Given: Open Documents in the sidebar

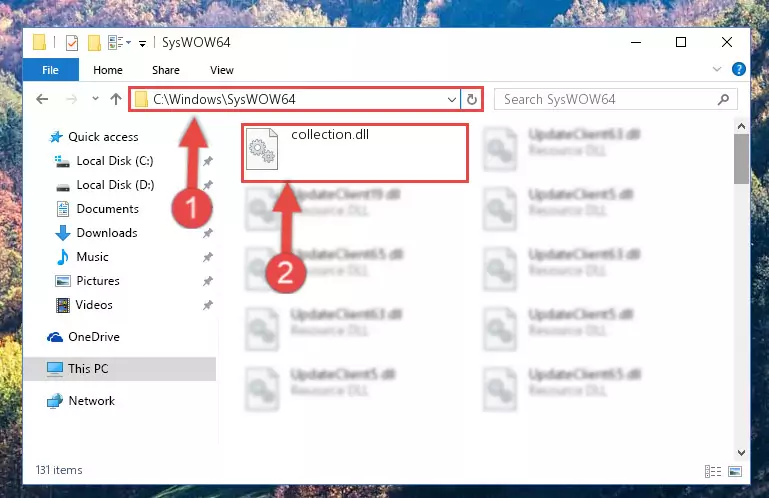Looking at the screenshot, I should coord(107,209).
